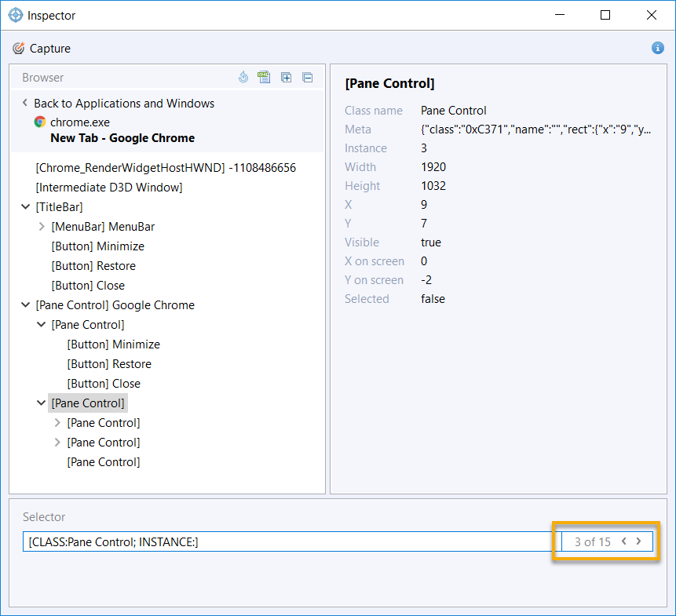Click the Visible value true
The height and width of the screenshot is (616, 676).
431,242
